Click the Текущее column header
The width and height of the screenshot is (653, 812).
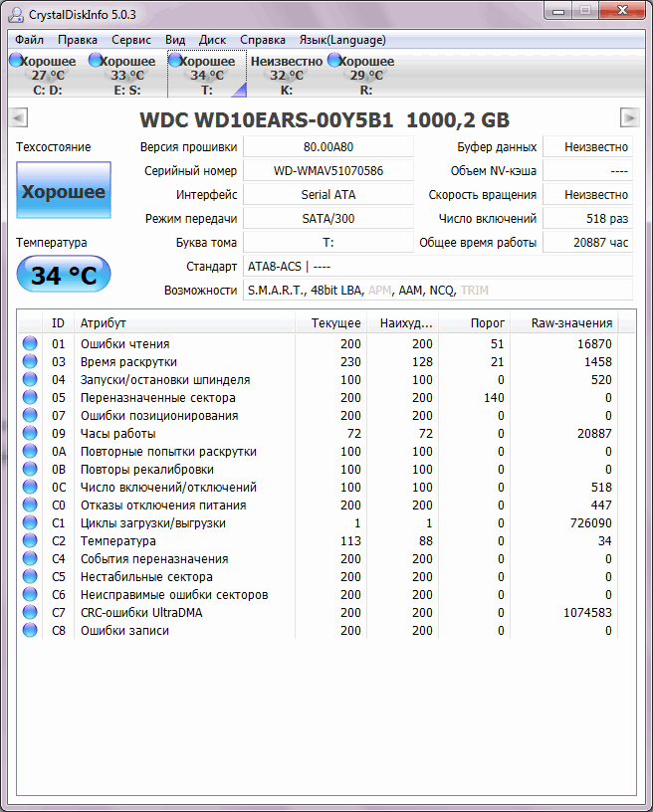(x=330, y=322)
